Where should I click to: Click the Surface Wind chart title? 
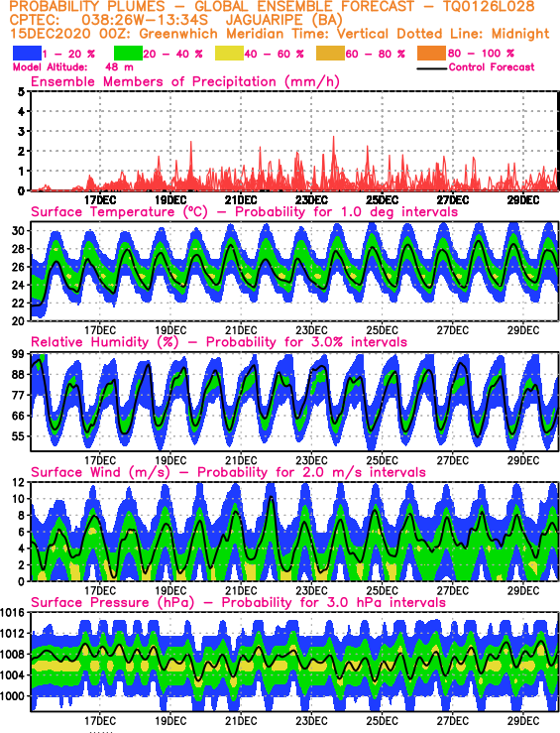coord(228,472)
